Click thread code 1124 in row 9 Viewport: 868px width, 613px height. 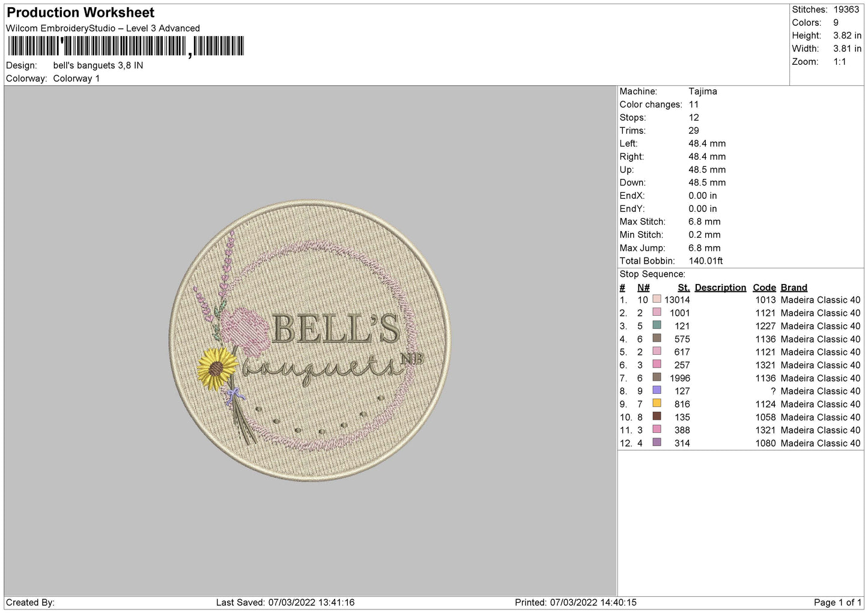tap(765, 404)
